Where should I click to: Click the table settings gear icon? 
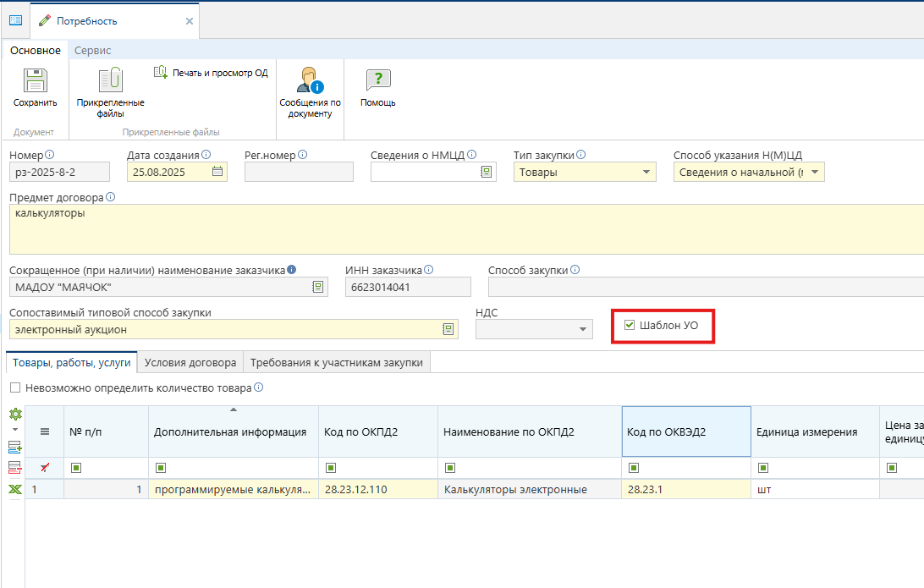pos(15,415)
